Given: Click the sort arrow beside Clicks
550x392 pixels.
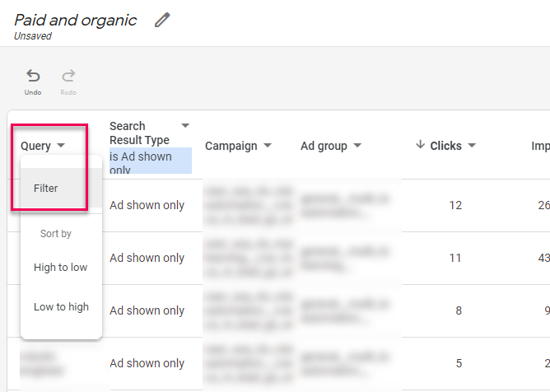Looking at the screenshot, I should [x=420, y=145].
